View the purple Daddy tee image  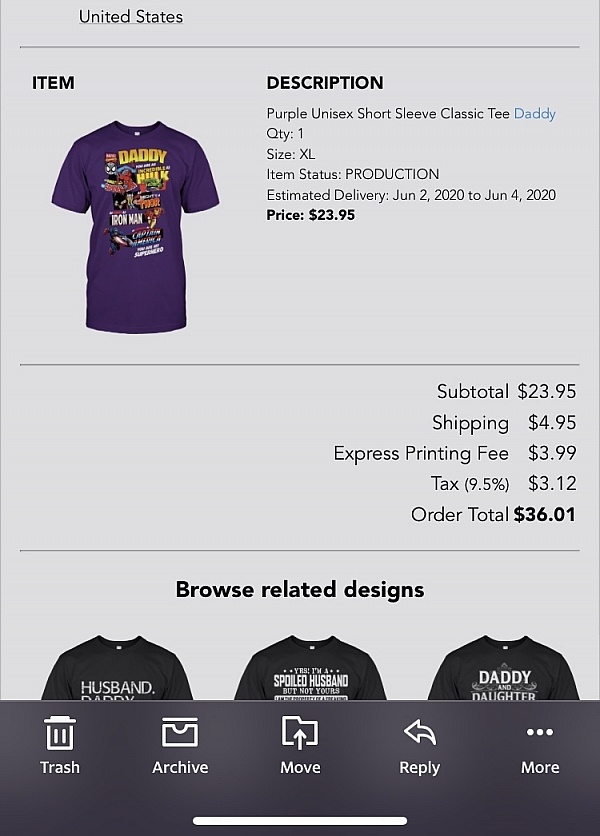click(x=135, y=227)
